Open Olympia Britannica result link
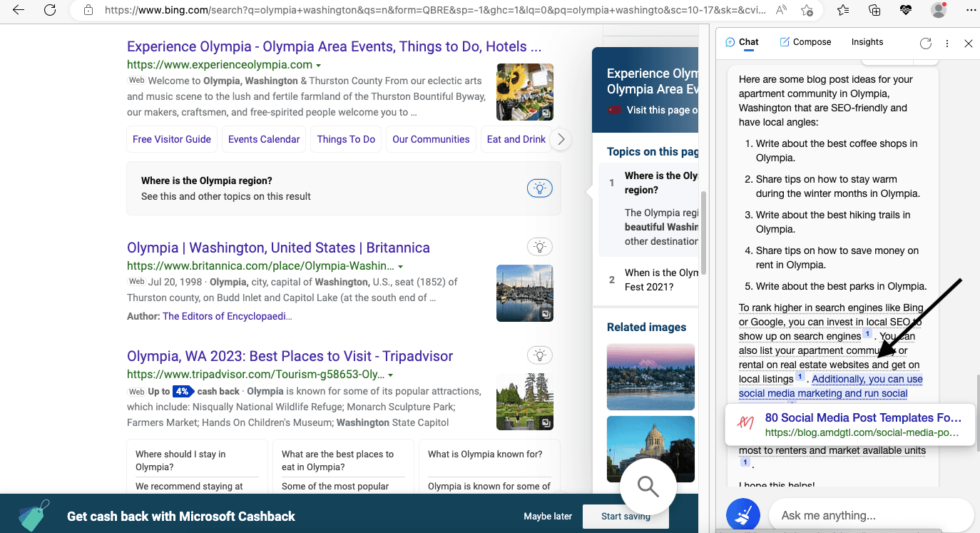This screenshot has height=533, width=980. 278,248
